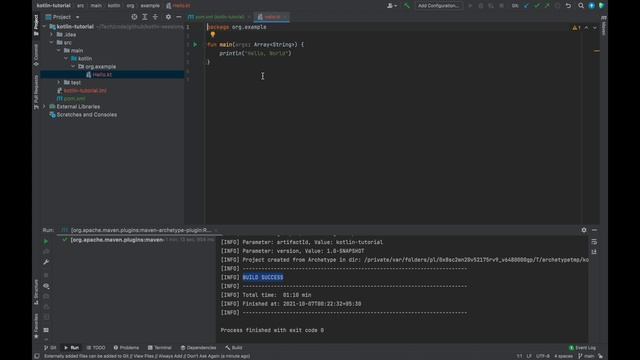The height and width of the screenshot is (360, 640).
Task: Open the Dependencies tool window tab
Action: coord(198,348)
